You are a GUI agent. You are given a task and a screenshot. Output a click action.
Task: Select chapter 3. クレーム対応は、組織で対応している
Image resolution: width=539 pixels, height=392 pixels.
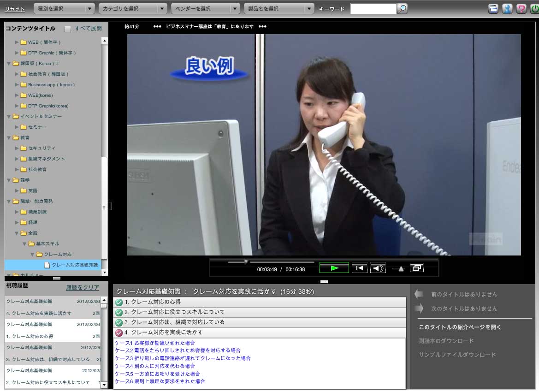[x=260, y=322]
